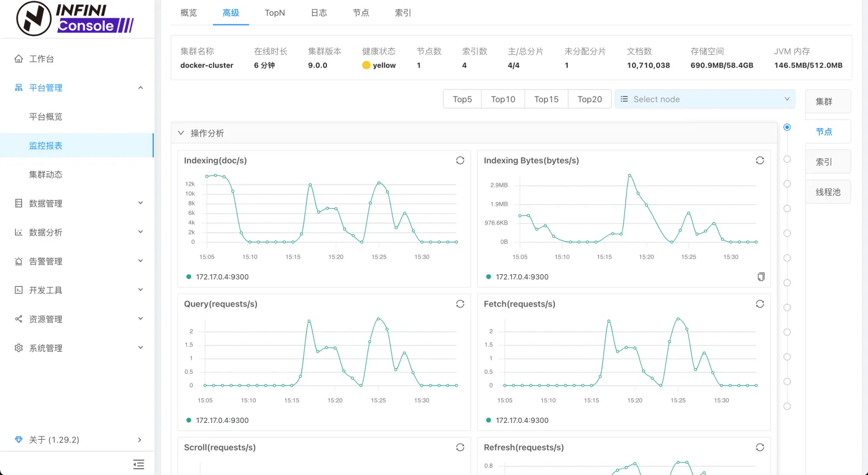Open the 日志 tab
The height and width of the screenshot is (475, 868).
pyautogui.click(x=319, y=13)
